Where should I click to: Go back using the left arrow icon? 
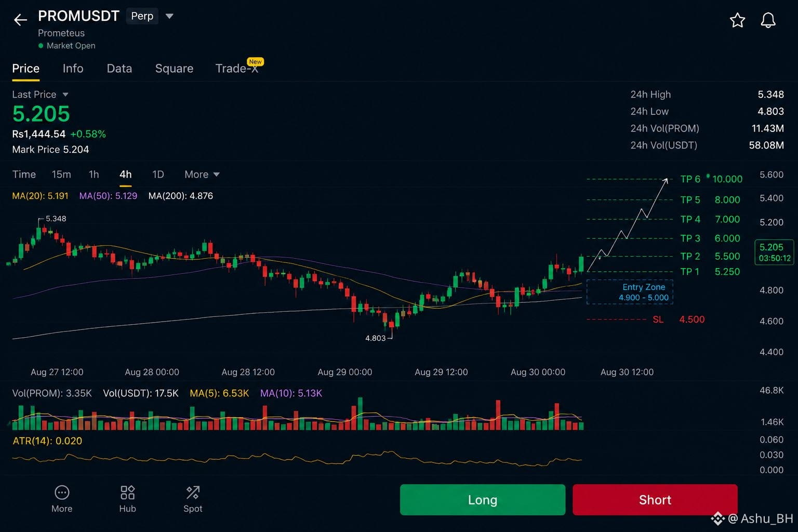(20, 20)
